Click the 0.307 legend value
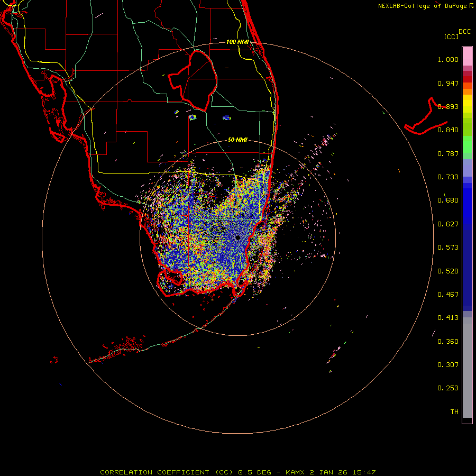Image resolution: width=476 pixels, height=476 pixels. 448,365
